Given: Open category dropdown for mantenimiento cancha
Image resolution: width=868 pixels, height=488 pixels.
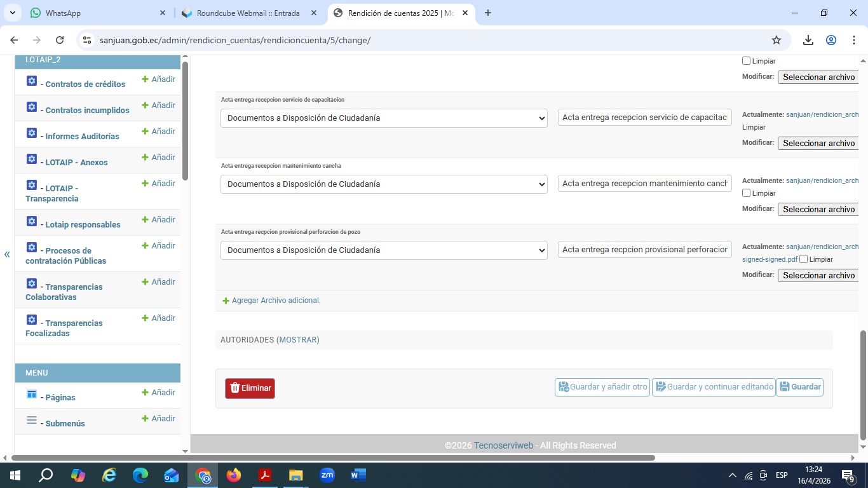Looking at the screenshot, I should pyautogui.click(x=384, y=184).
